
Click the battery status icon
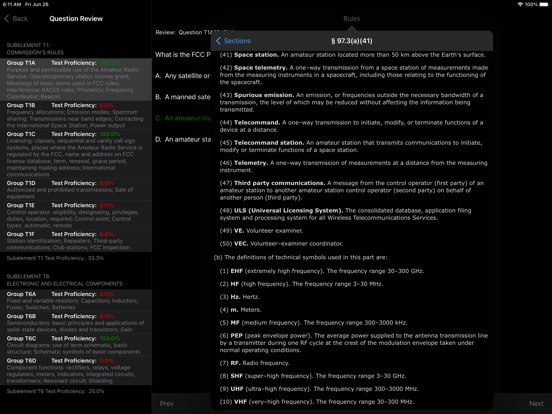tap(544, 4)
